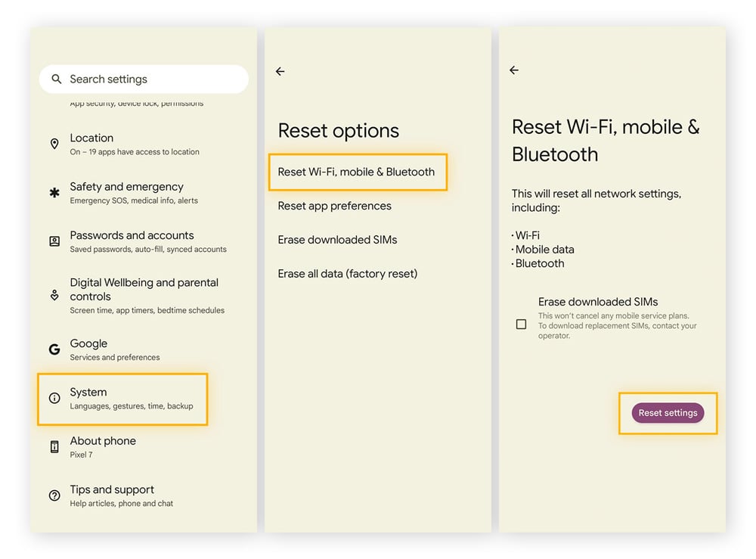Tap the back arrow on Reset Wi-Fi screen
Screen dimensions: 756x559
click(514, 70)
